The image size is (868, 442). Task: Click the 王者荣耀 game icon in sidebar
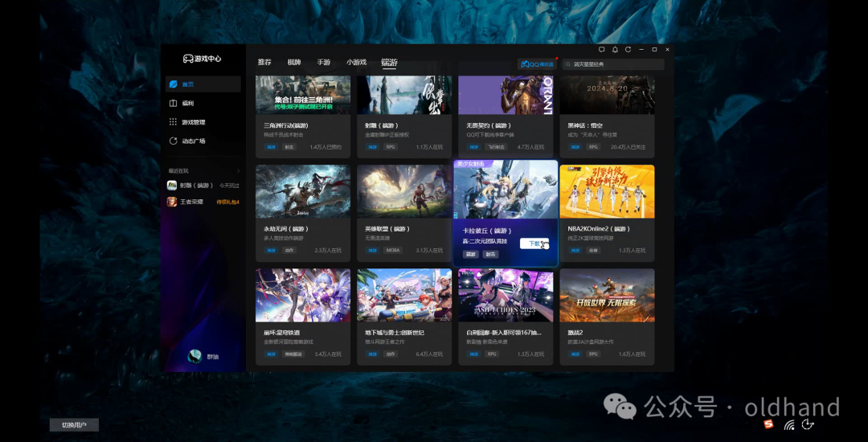pyautogui.click(x=172, y=202)
